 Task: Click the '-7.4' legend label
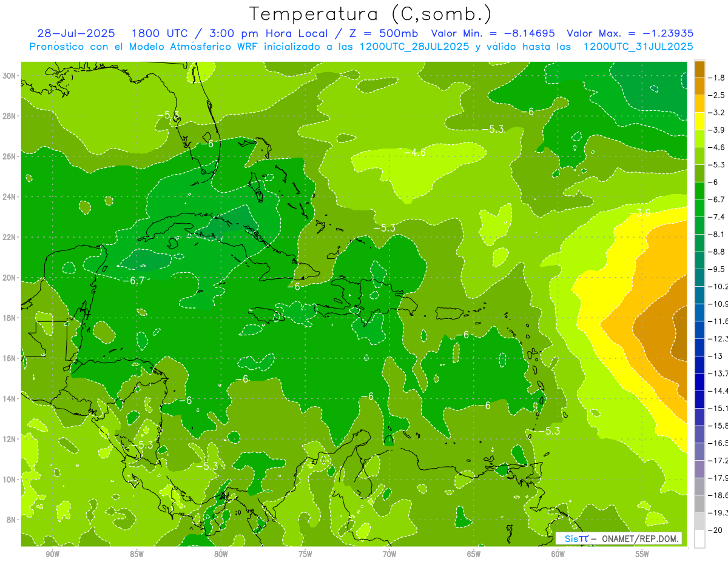[716, 216]
